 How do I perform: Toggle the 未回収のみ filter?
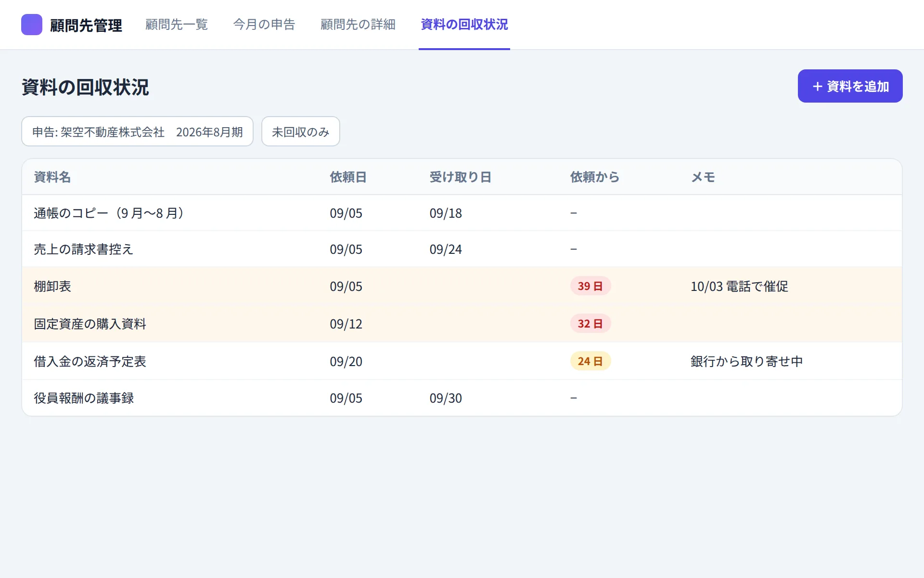(301, 131)
